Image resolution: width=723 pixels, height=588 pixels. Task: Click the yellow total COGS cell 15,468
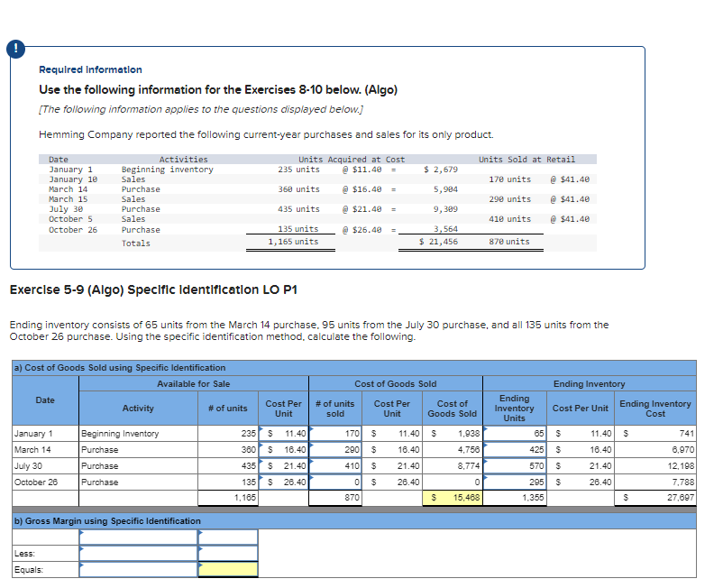click(453, 498)
